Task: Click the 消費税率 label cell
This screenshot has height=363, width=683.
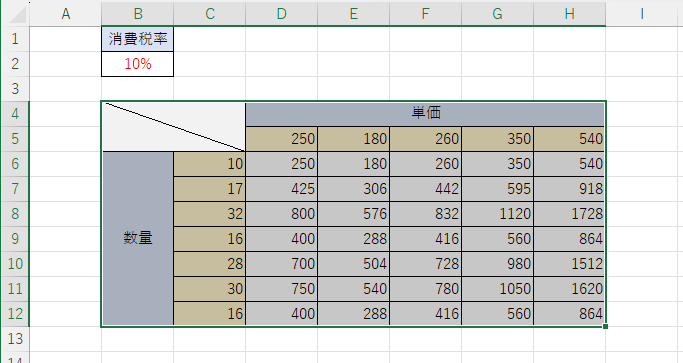Action: click(138, 39)
